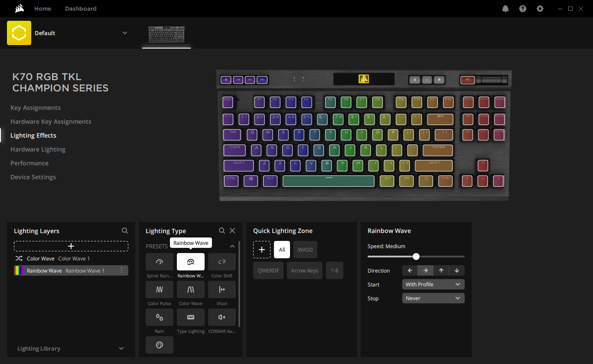This screenshot has width=593, height=364.
Task: Choose the Color Wave preset
Action: [x=191, y=289]
